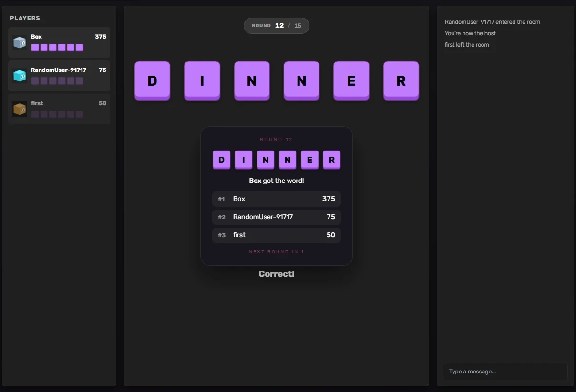Focus the Type a message input
The width and height of the screenshot is (576, 392).
point(505,372)
